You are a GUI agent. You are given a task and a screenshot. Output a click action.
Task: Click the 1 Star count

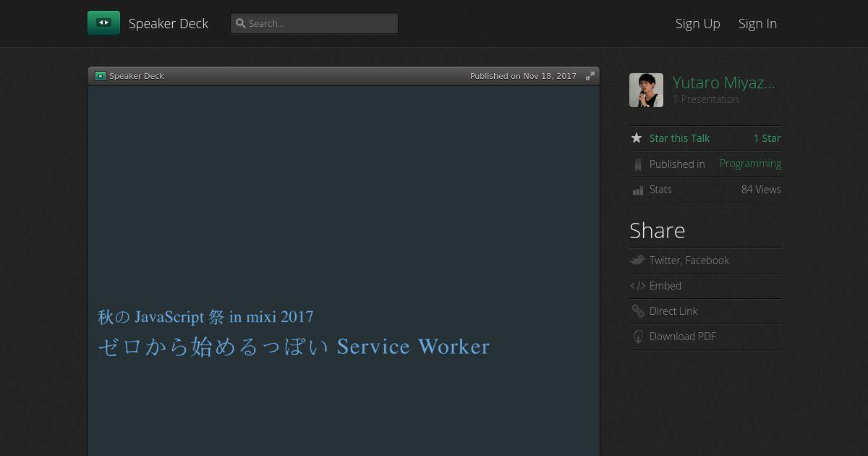click(x=767, y=138)
